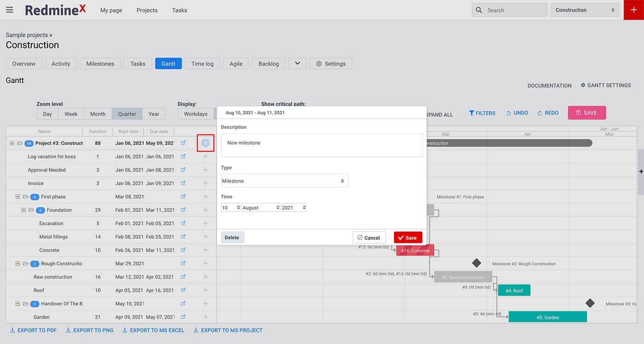Collapse the First phase group
Screen dimensions: 644x344
18,196
